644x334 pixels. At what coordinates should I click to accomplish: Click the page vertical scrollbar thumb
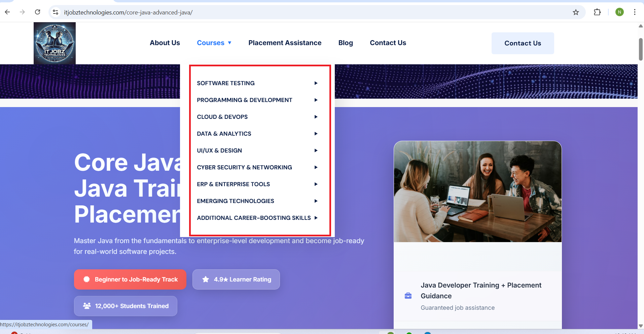(x=641, y=49)
